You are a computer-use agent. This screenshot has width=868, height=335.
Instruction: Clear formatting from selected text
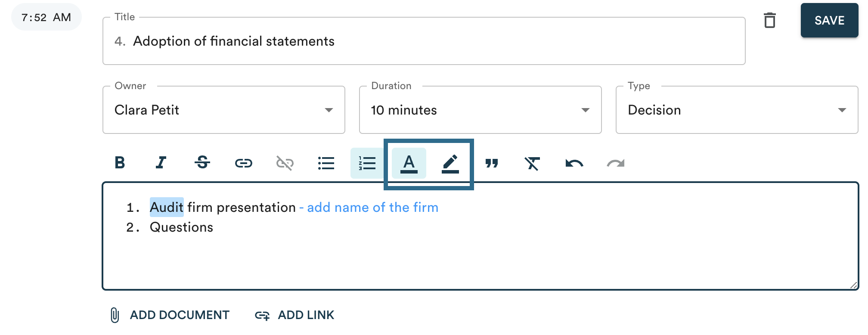click(532, 163)
